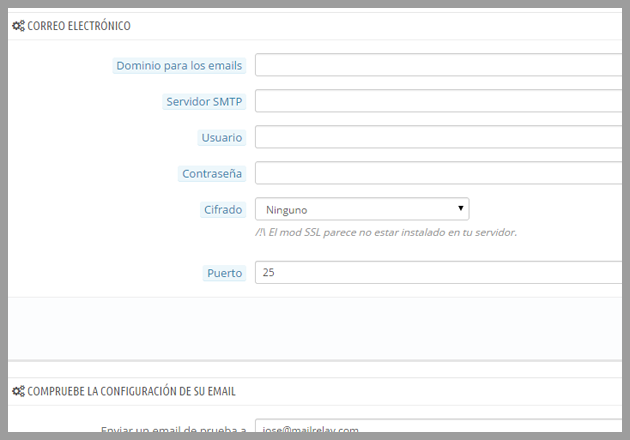Open the Cifrado dropdown showing Ninguno
This screenshot has width=630, height=440.
click(x=362, y=209)
